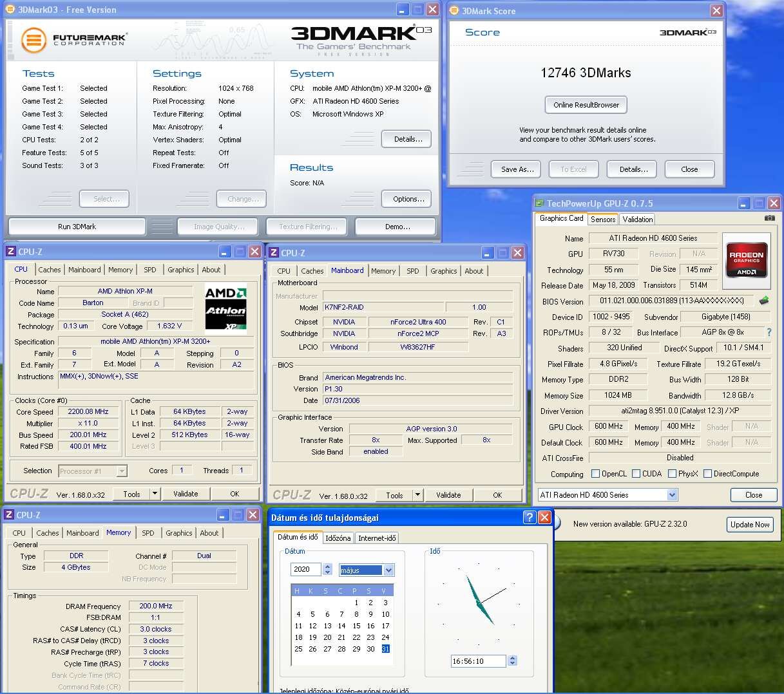This screenshot has width=784, height=694.
Task: Click the 3DMark Score window title icon
Action: pos(454,11)
